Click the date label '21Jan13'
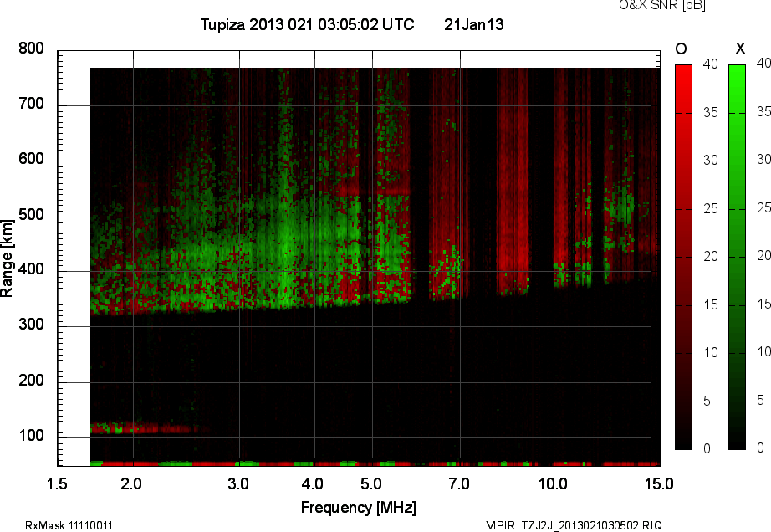The image size is (771, 532). [473, 24]
